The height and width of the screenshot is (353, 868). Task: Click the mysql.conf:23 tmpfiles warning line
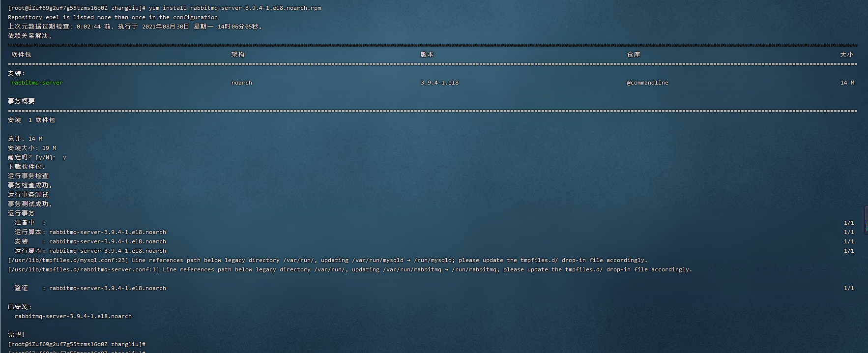pos(328,260)
